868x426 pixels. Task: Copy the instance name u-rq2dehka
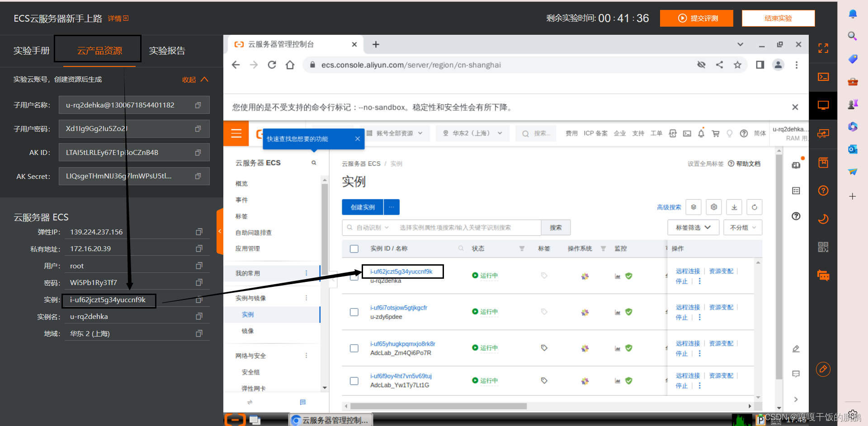pos(199,316)
